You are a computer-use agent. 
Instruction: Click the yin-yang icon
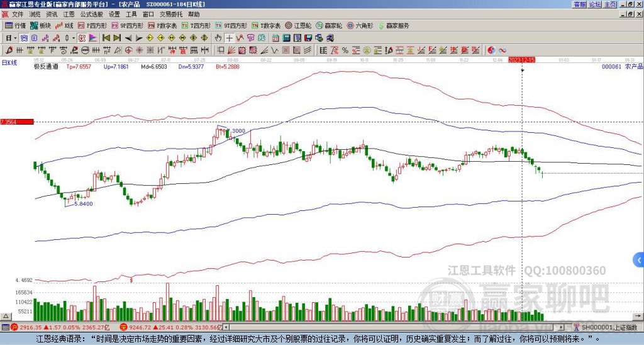(491, 50)
